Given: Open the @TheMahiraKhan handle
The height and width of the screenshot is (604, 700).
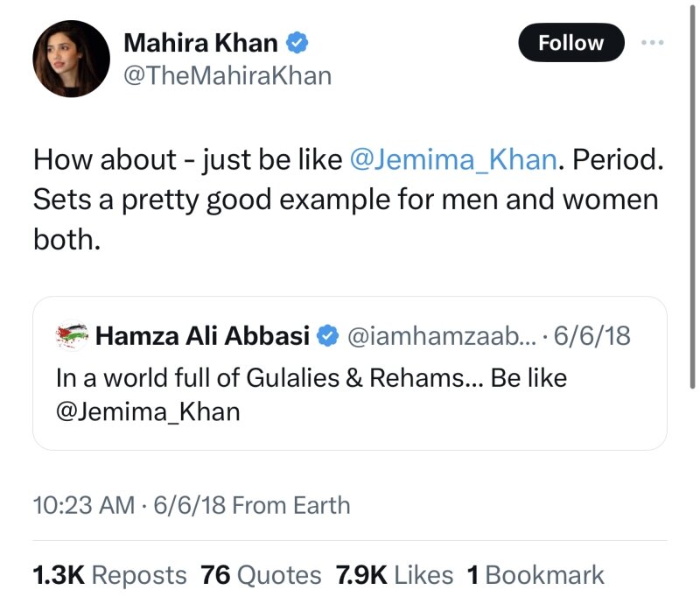Looking at the screenshot, I should [x=228, y=76].
